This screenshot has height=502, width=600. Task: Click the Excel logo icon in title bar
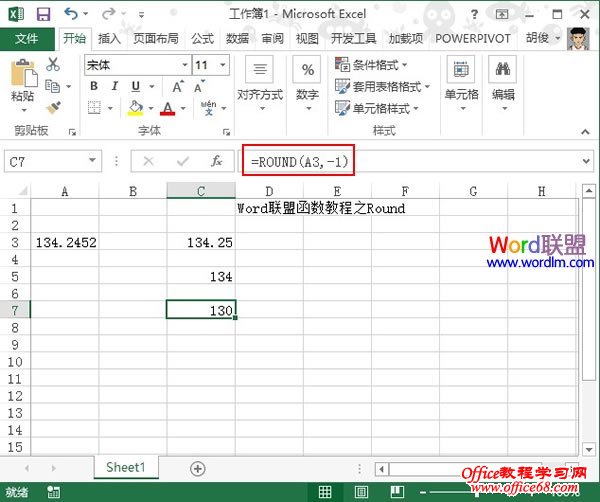coord(16,15)
